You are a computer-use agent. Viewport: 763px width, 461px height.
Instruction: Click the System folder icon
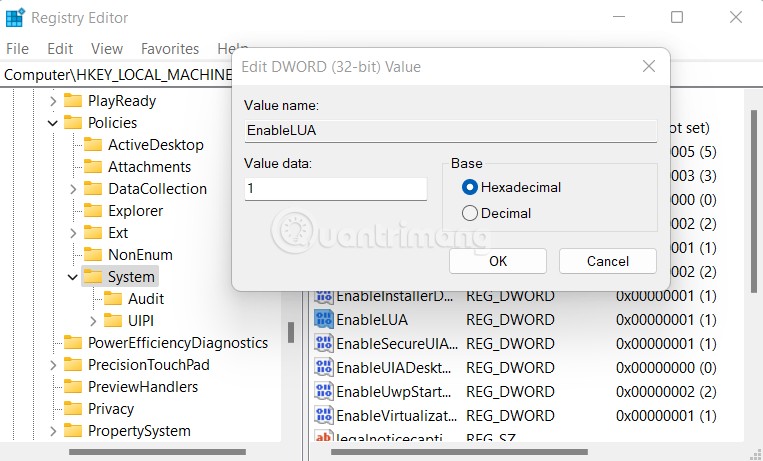pos(93,277)
